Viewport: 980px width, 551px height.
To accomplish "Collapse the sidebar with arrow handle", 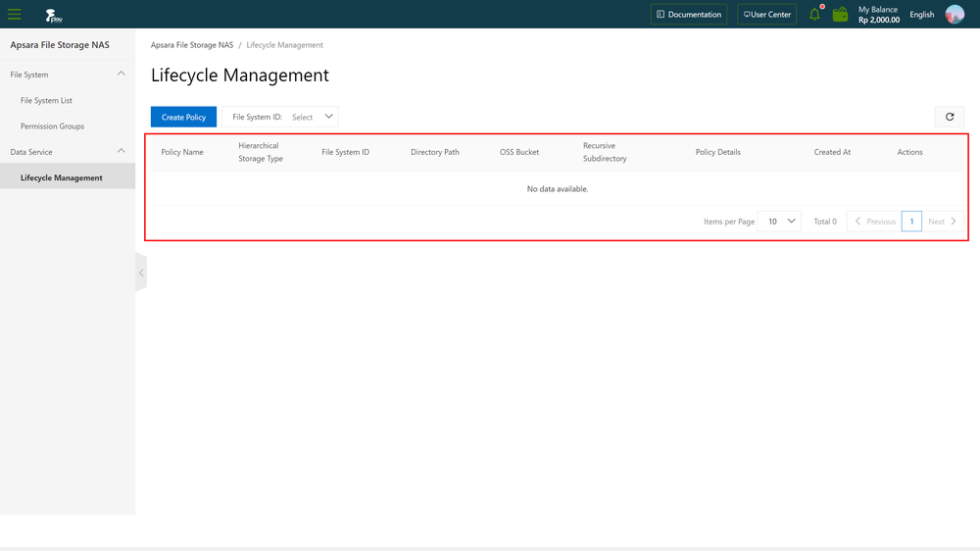I will tap(141, 273).
